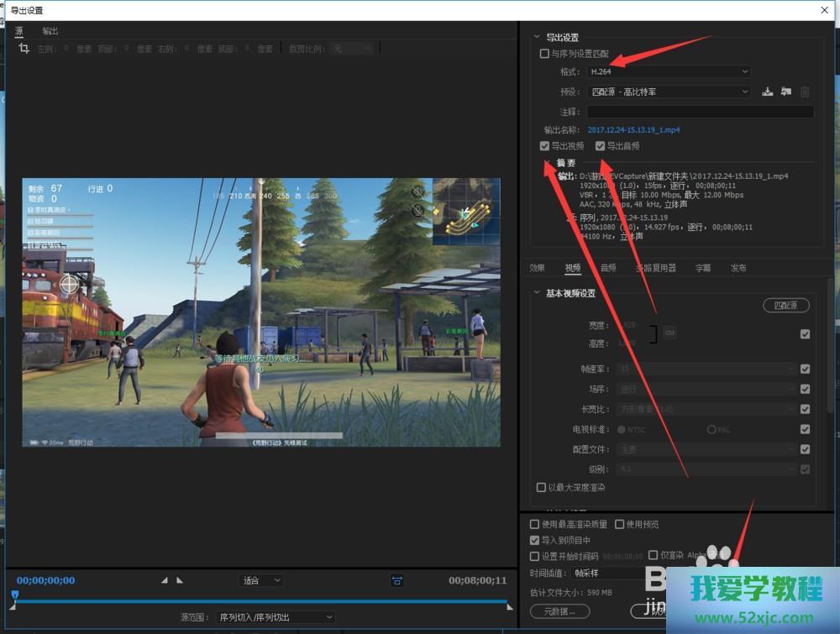Toggle the aspect ratio correction icon
840x634 pixels.
coord(396,580)
